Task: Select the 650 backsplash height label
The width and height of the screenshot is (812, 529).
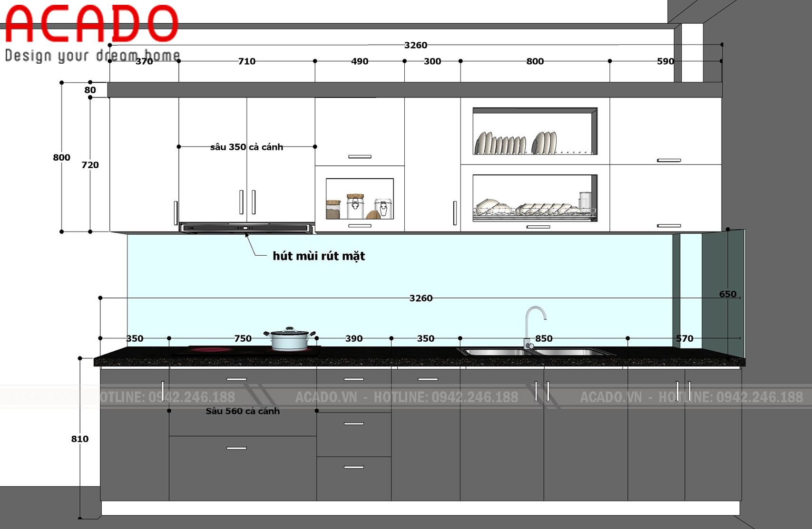Action: point(728,294)
